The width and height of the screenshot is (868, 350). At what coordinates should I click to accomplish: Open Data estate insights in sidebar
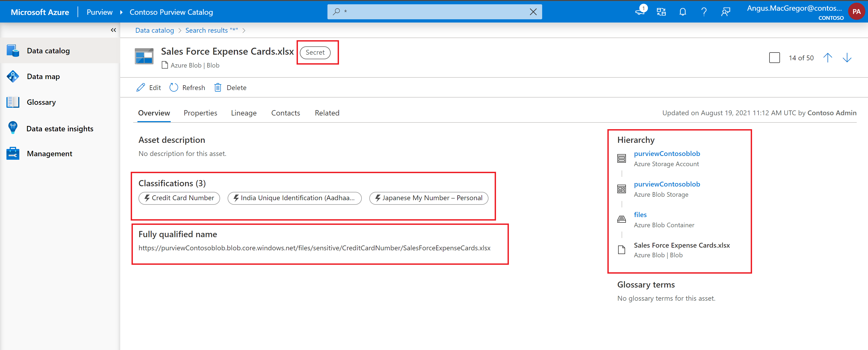coord(60,129)
